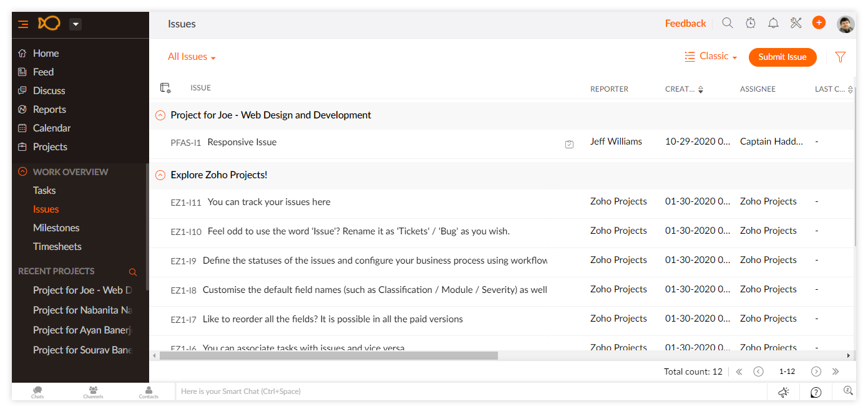Screen dimensions: 868x412
Task: Open Timesheets under Work Overview
Action: pos(57,247)
